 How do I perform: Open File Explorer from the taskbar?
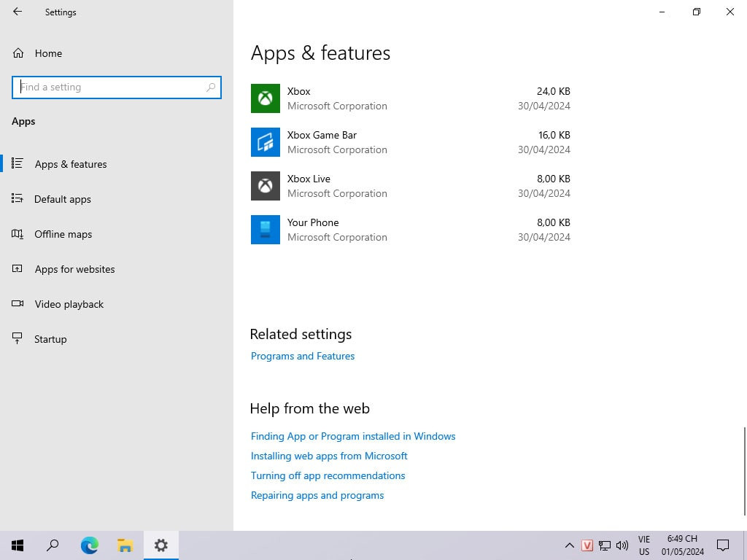tap(125, 545)
